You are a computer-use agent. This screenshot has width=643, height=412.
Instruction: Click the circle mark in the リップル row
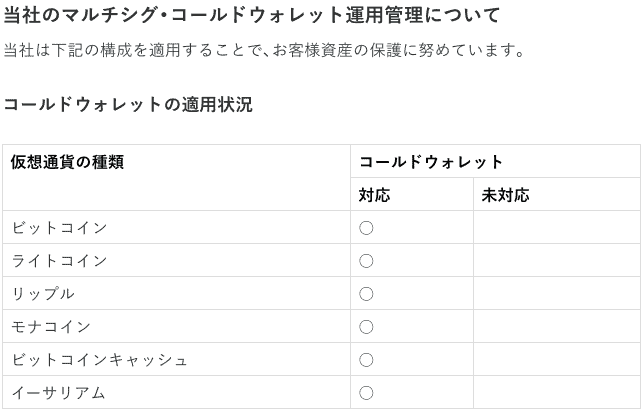coord(366,294)
